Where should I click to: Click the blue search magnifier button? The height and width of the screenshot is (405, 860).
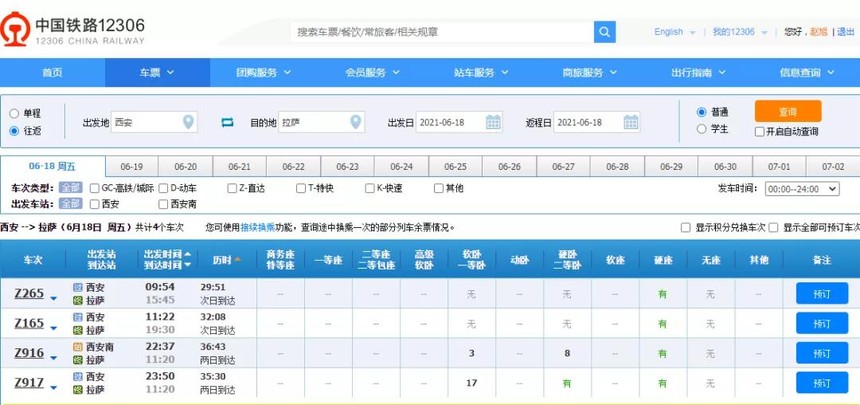point(604,32)
